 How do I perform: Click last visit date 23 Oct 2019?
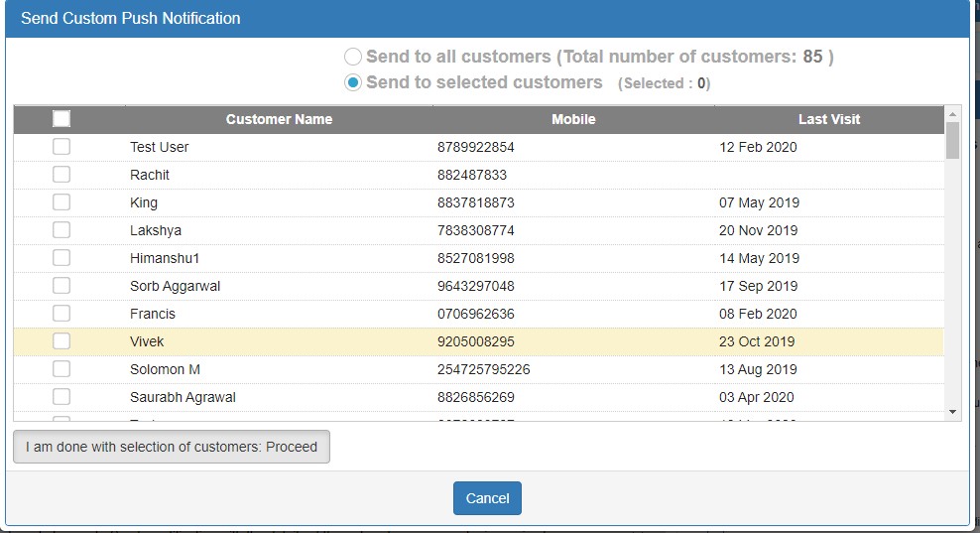(x=756, y=341)
